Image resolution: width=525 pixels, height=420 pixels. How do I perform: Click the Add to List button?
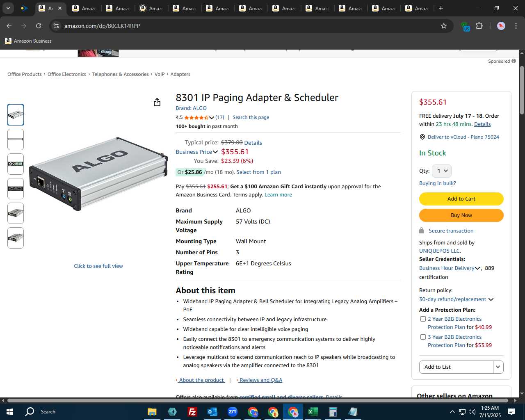(456, 367)
